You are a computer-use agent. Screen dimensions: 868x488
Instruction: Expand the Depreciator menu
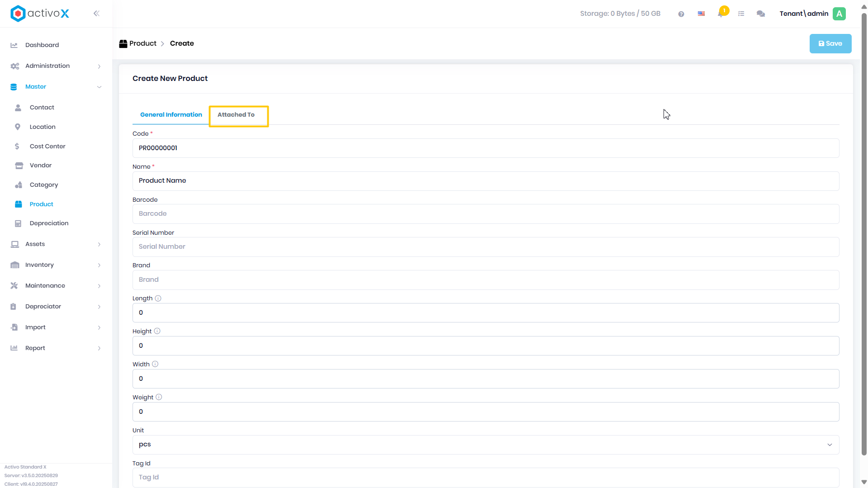99,307
